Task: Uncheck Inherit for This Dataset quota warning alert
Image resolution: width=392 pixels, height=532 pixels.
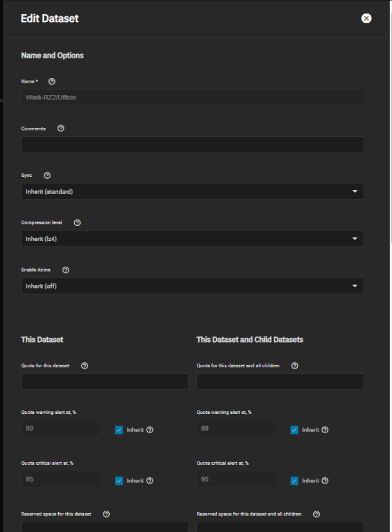Action: click(119, 430)
